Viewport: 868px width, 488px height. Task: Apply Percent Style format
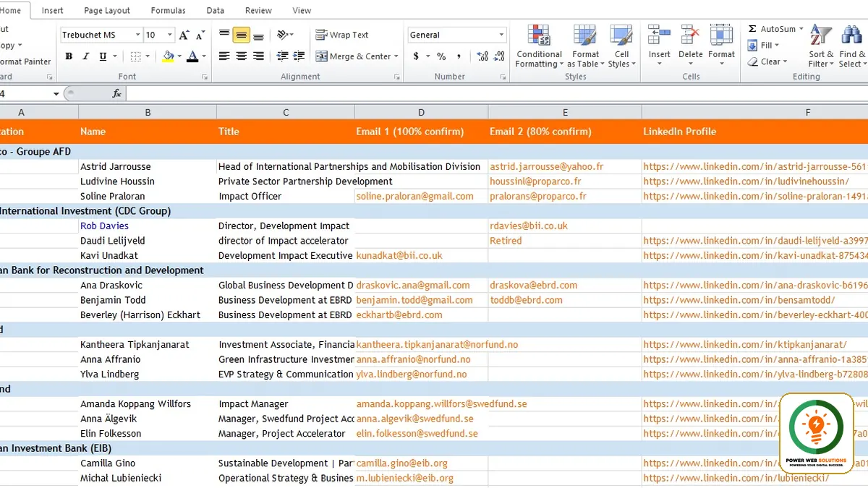tap(441, 56)
